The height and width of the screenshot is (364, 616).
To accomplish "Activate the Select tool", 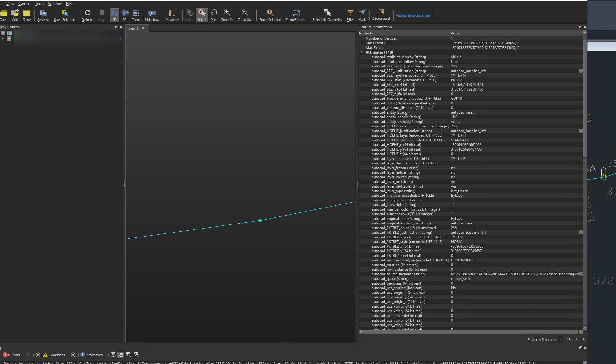I will [202, 15].
